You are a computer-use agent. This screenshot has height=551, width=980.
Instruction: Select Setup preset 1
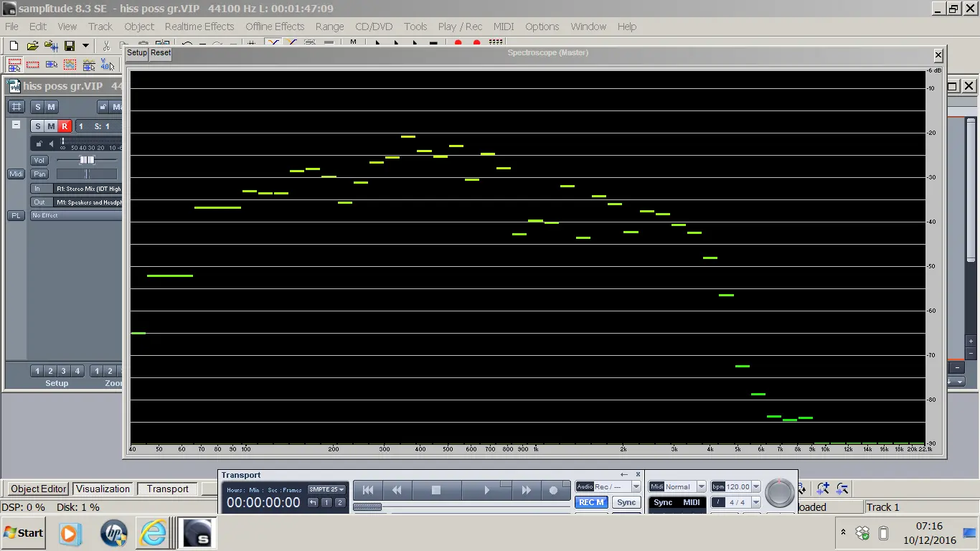pyautogui.click(x=37, y=371)
